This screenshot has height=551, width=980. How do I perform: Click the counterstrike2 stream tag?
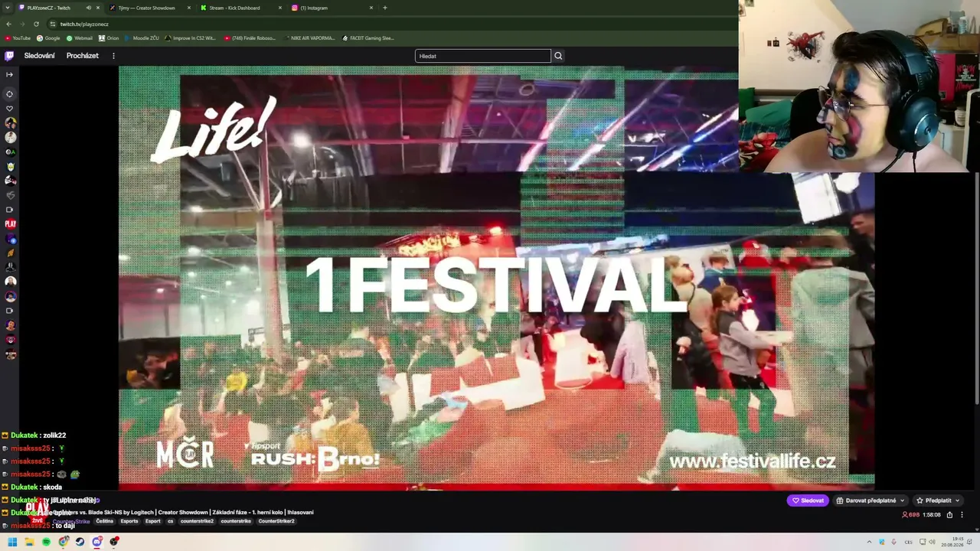click(x=198, y=521)
